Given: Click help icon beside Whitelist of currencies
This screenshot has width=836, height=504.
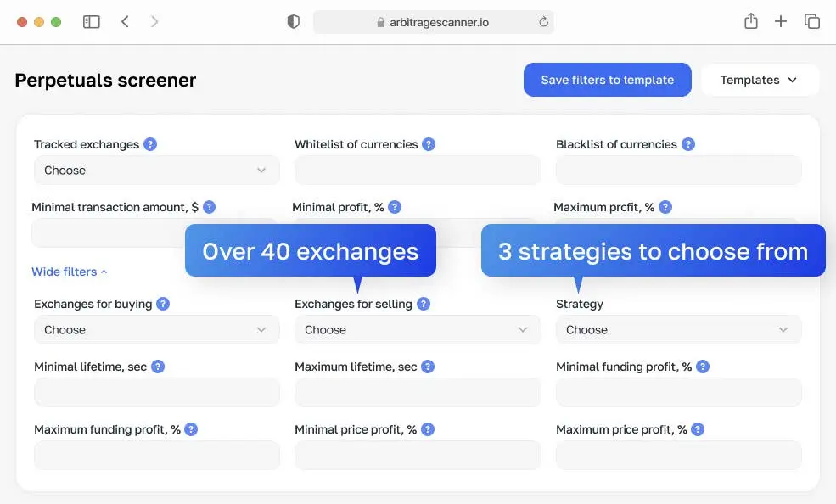Looking at the screenshot, I should point(429,144).
